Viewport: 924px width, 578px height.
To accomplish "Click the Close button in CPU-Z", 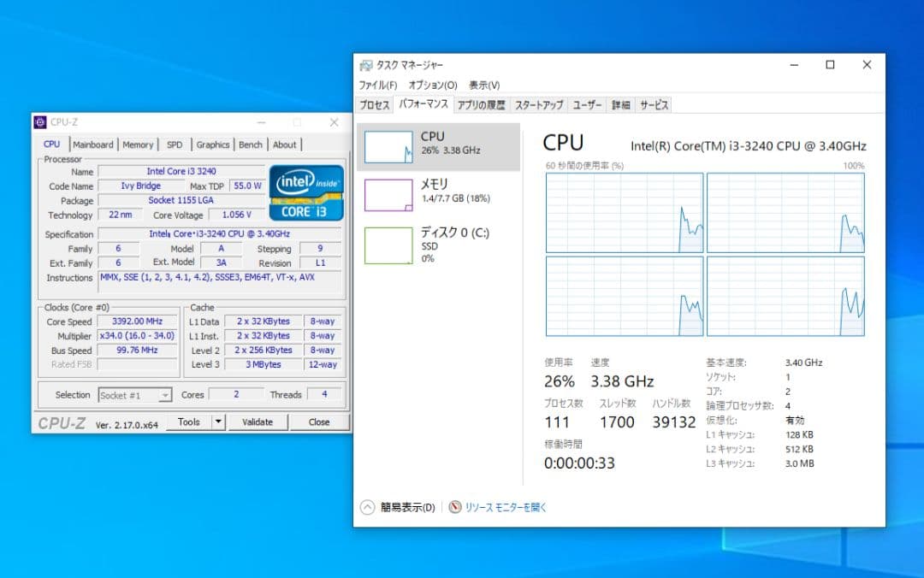I will [x=319, y=422].
